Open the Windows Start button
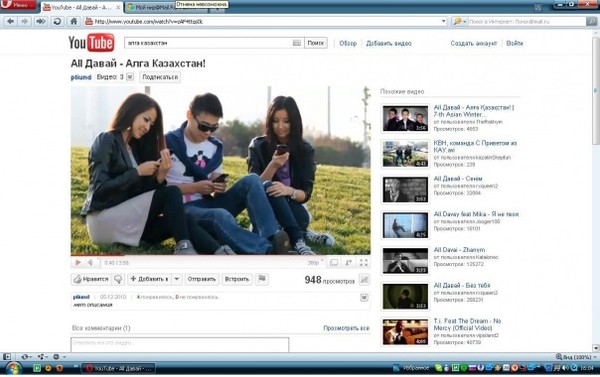This screenshot has height=377, width=600. pyautogui.click(x=13, y=369)
